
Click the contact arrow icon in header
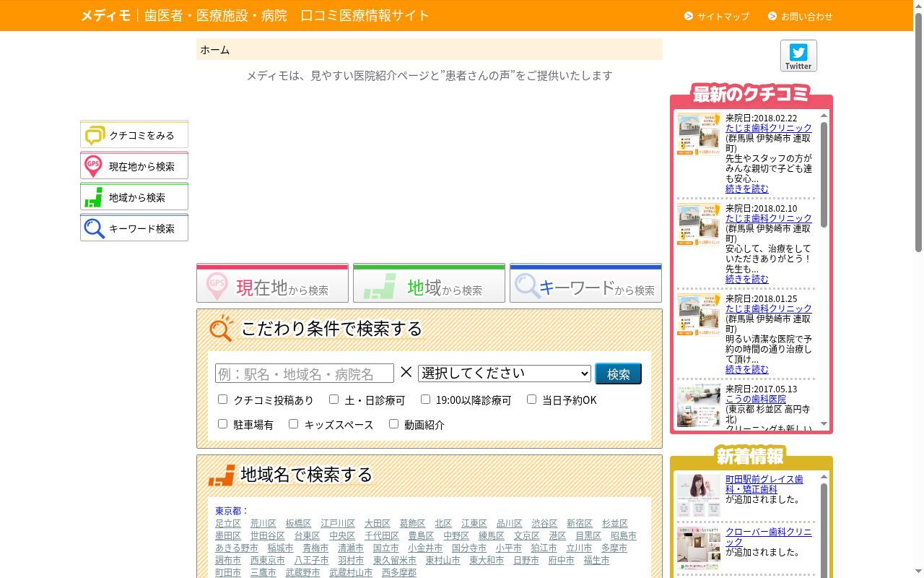pyautogui.click(x=772, y=16)
